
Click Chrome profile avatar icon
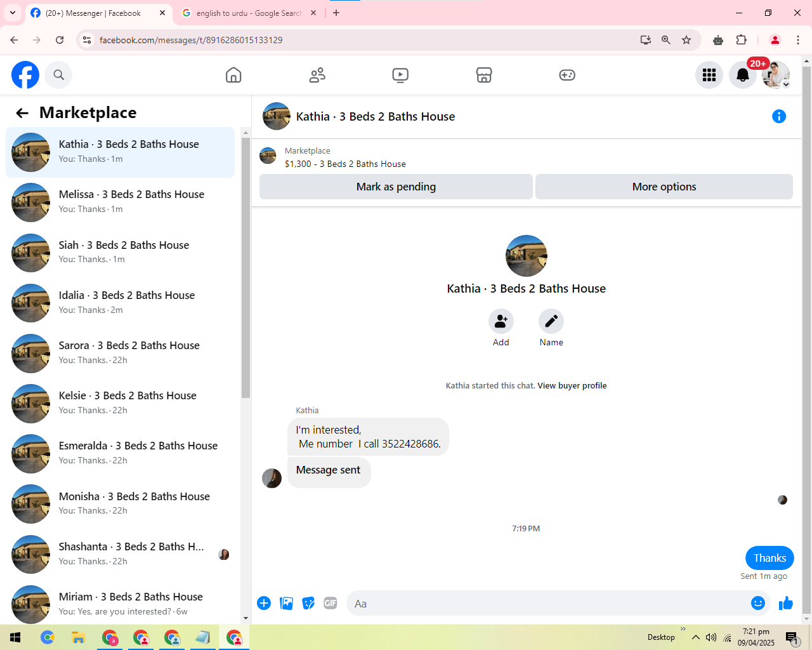[x=775, y=40]
